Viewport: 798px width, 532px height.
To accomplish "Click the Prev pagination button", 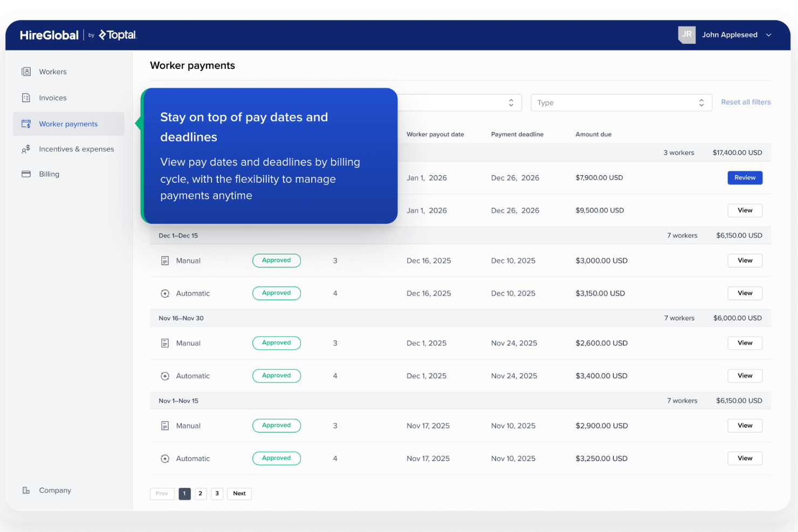I will click(x=162, y=493).
